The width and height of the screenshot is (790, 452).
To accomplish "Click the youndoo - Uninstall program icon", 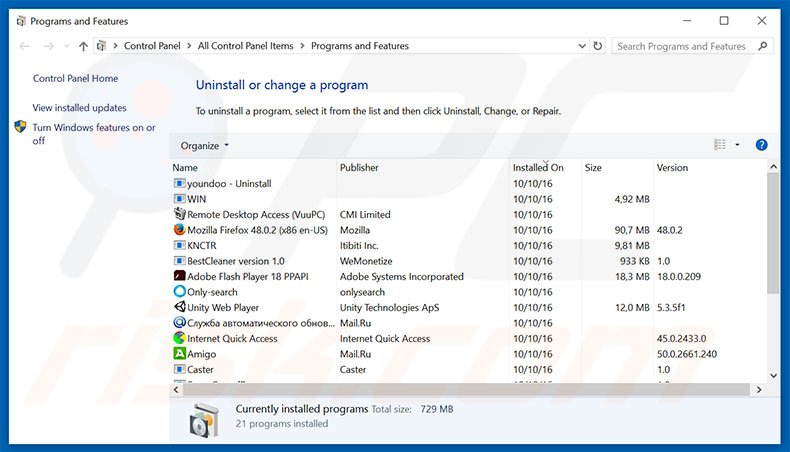I will pyautogui.click(x=179, y=183).
